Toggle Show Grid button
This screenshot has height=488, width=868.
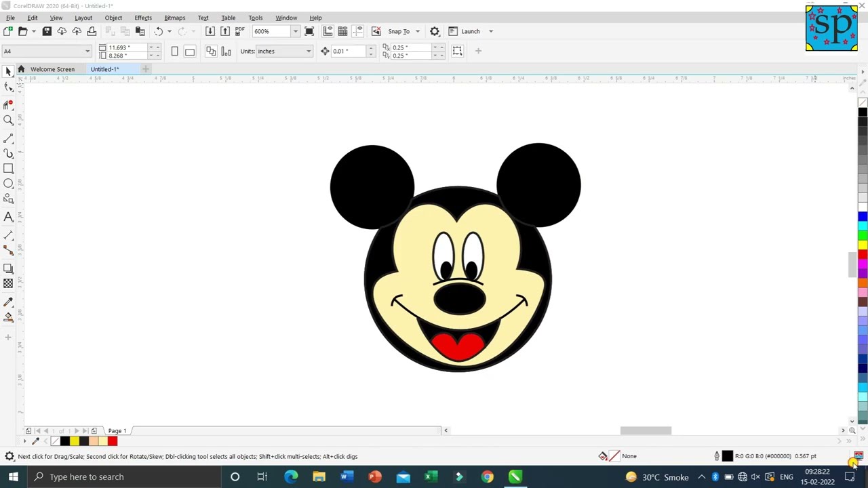(x=342, y=31)
